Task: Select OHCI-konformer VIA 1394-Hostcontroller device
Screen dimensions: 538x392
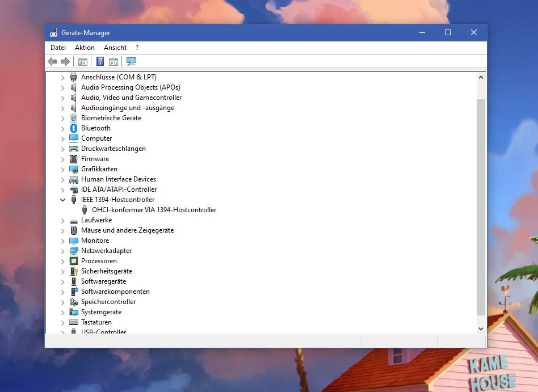Action: 154,210
